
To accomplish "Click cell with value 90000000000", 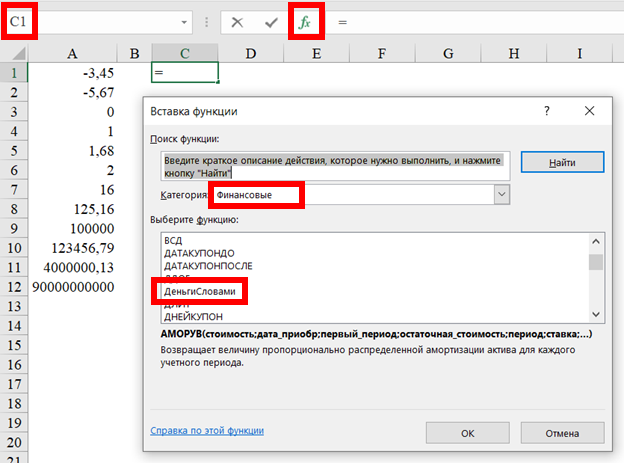I will point(72,287).
